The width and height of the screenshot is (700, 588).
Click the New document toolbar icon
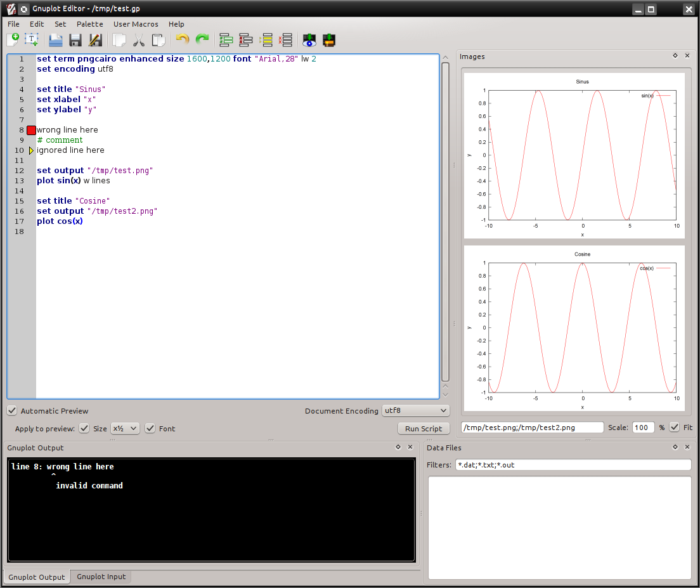point(13,40)
